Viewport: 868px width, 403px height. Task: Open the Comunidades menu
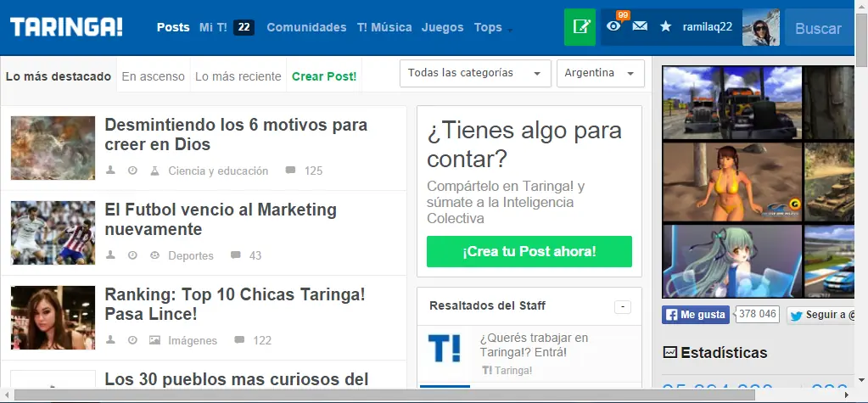pos(306,27)
